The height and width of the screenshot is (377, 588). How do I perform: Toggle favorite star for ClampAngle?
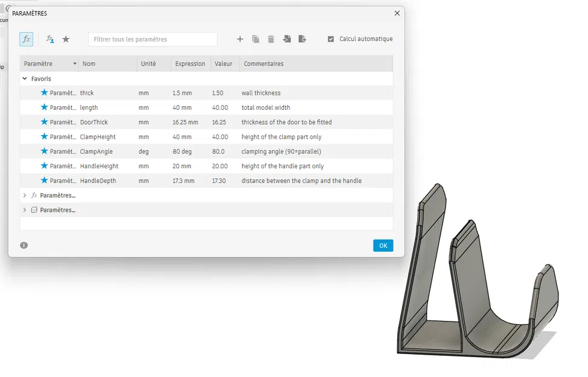[44, 151]
